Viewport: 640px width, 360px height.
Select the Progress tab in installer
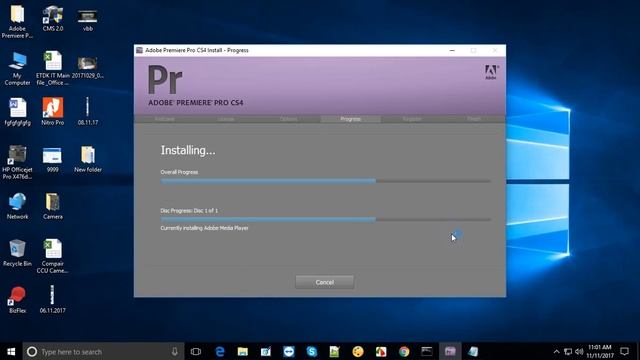(351, 119)
